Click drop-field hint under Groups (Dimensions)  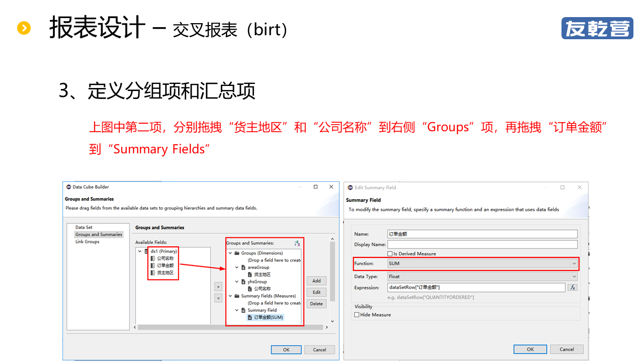[x=274, y=260]
